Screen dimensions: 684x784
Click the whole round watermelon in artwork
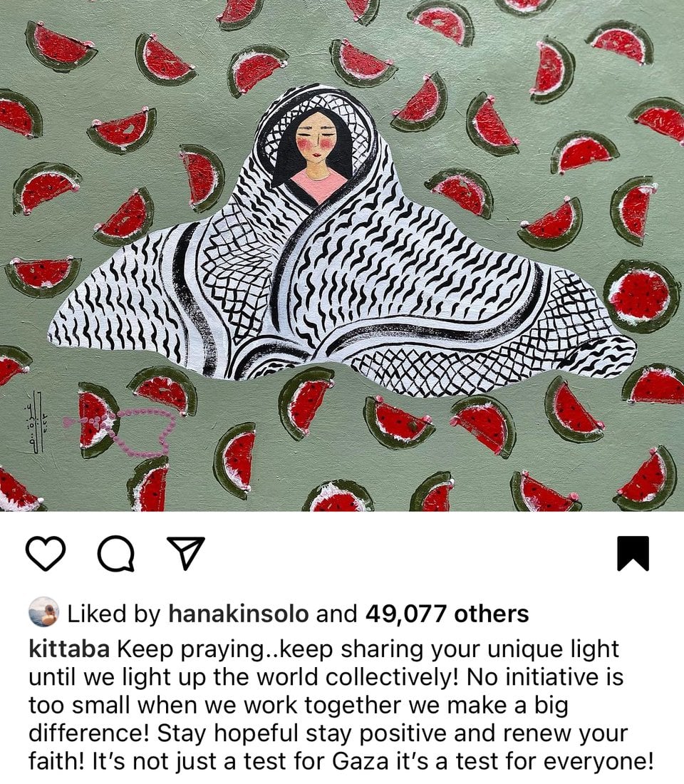[x=641, y=296]
